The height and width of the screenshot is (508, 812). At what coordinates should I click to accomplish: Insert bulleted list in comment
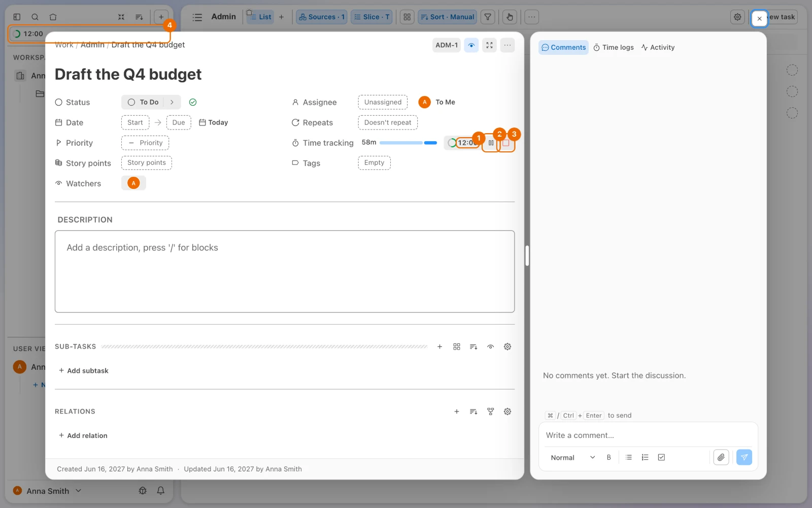coord(629,457)
